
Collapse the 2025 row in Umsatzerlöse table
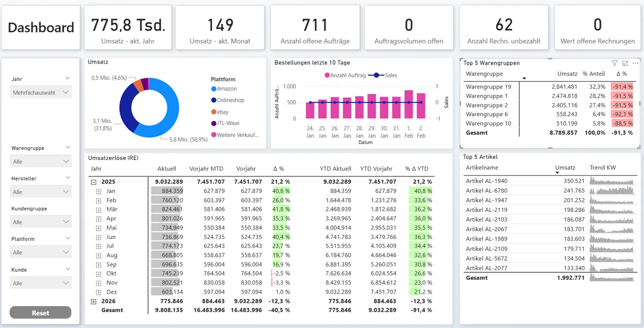pyautogui.click(x=94, y=182)
